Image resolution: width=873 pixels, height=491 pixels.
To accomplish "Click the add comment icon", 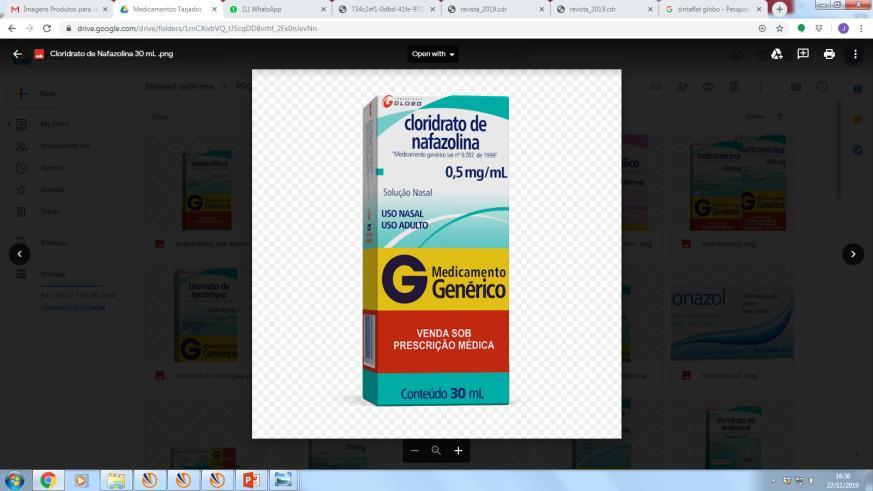I will point(803,54).
